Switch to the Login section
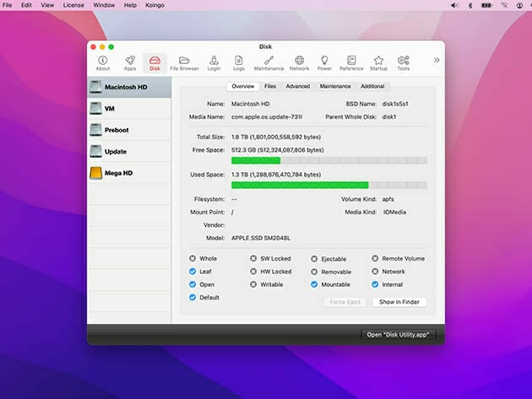This screenshot has height=399, width=532. pos(214,62)
